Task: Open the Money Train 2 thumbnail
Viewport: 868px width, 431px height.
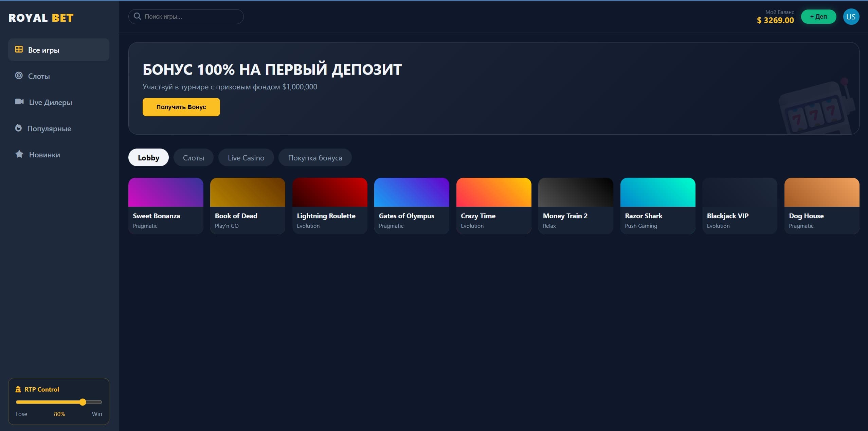Action: (576, 192)
